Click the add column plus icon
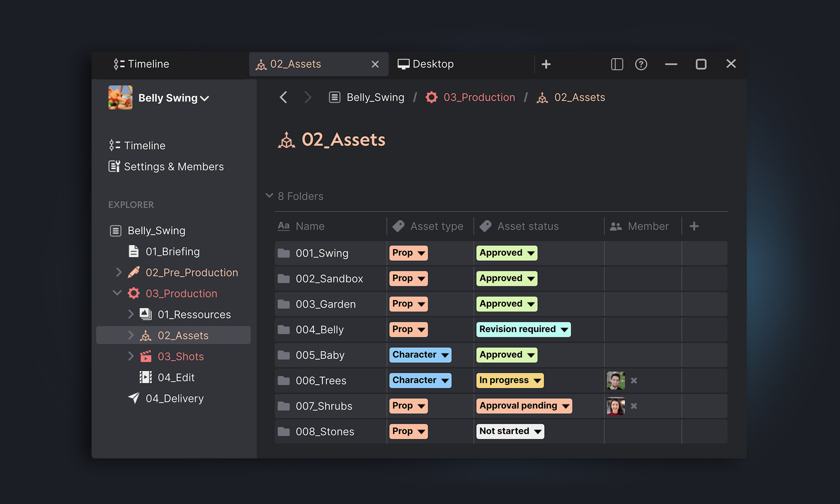Viewport: 840px width, 504px height. (x=694, y=226)
